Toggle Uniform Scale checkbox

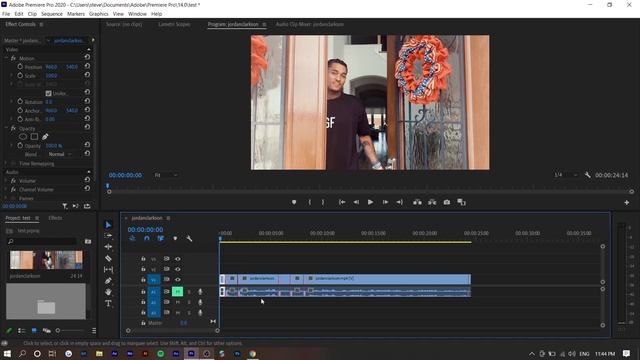[49, 93]
